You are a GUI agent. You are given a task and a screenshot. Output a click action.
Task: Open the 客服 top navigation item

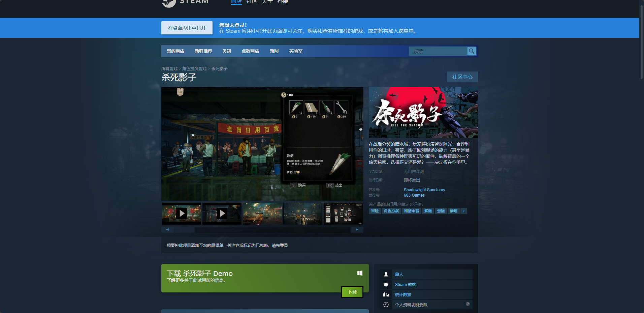(283, 2)
